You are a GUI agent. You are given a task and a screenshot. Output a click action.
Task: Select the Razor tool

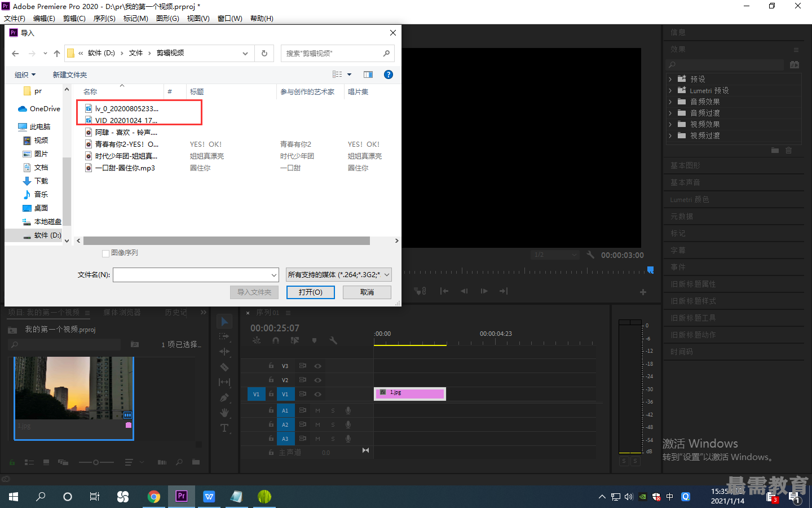(224, 367)
